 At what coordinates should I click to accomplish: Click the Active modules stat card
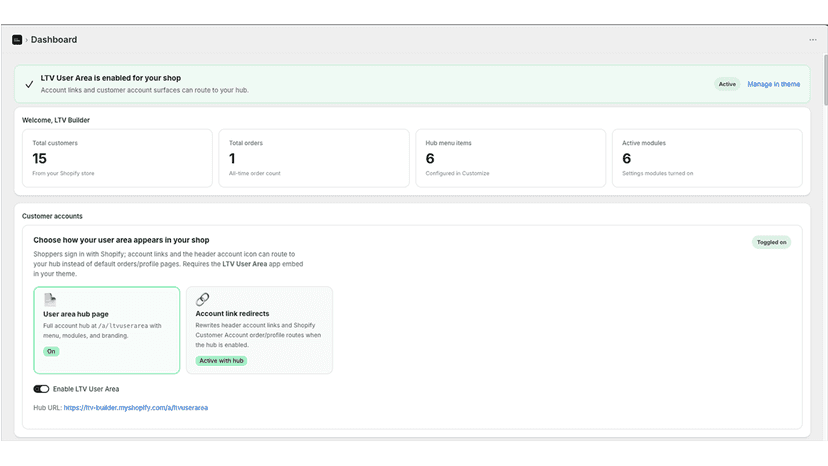coord(707,158)
